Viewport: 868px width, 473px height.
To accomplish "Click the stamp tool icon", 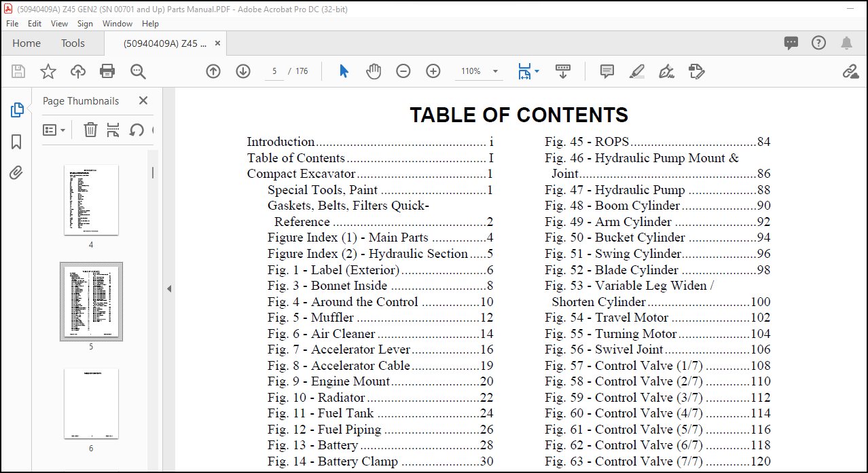I will [x=696, y=71].
